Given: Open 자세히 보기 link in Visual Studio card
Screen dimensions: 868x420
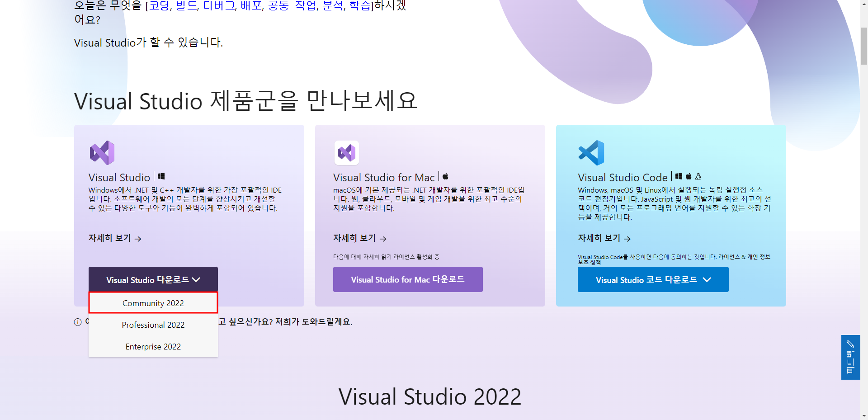Looking at the screenshot, I should pyautogui.click(x=115, y=238).
